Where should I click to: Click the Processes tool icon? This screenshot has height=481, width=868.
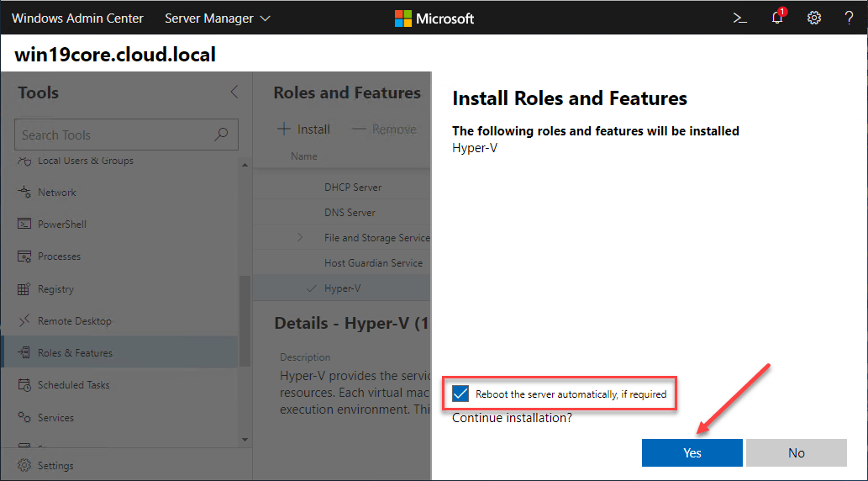(x=24, y=256)
